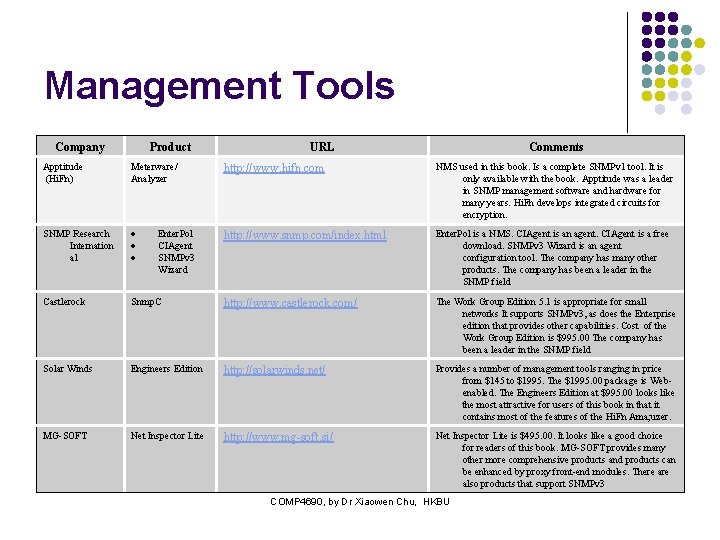
Task: Follow the www.castlerock.com link
Action: pyautogui.click(x=290, y=303)
